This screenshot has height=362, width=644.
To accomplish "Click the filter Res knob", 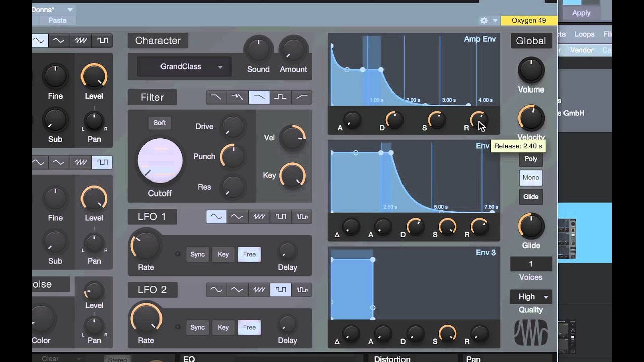I will point(233,187).
